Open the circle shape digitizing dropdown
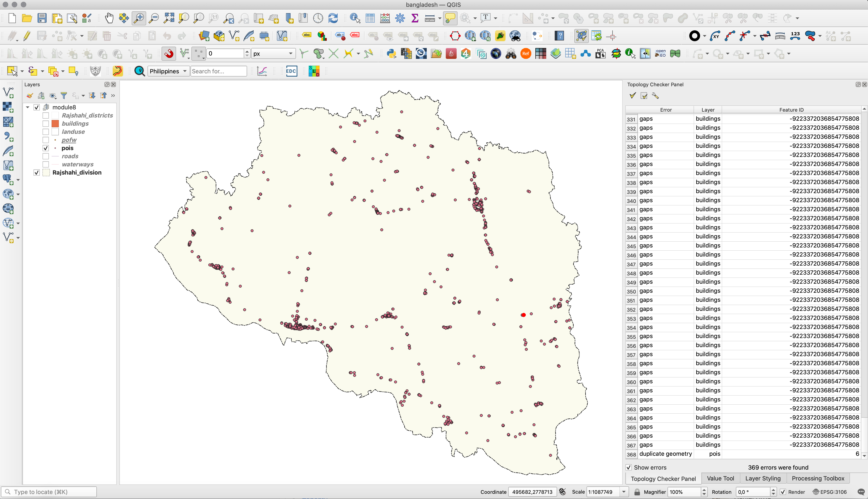 pos(704,36)
